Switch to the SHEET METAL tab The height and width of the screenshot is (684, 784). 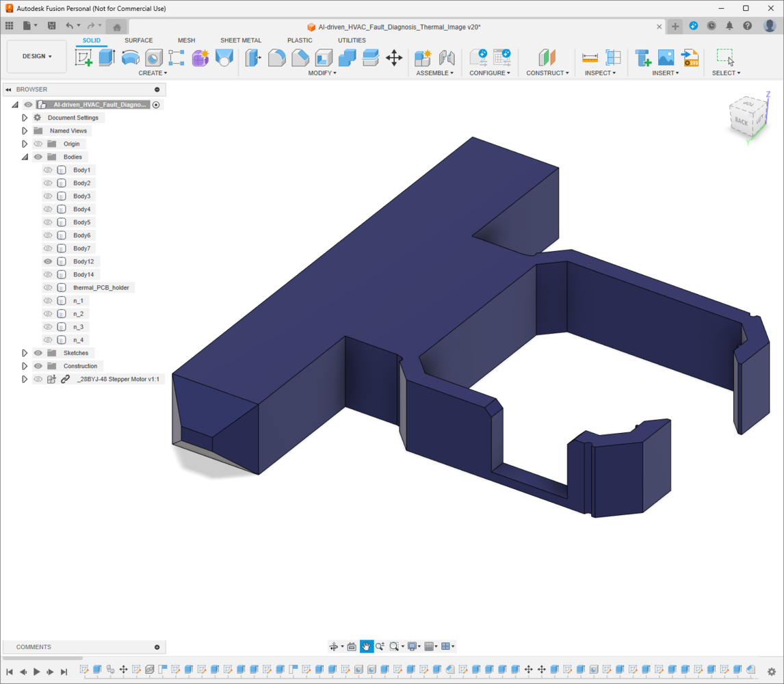[x=240, y=40]
